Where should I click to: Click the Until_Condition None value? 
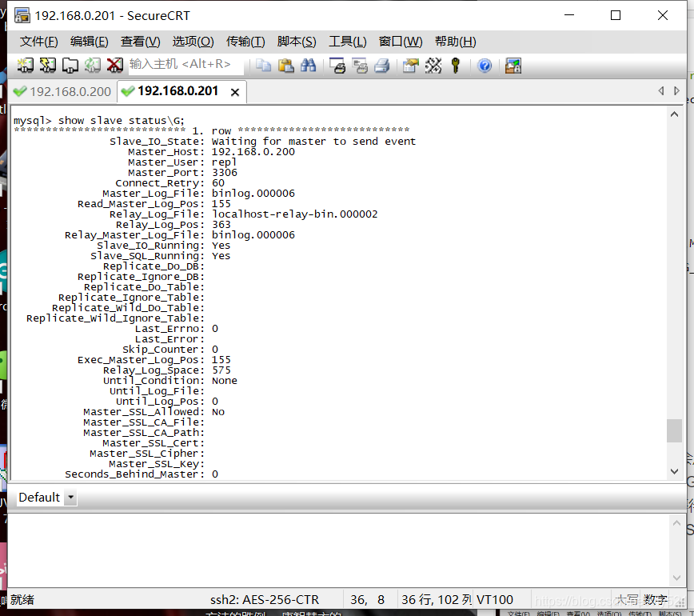(x=224, y=381)
